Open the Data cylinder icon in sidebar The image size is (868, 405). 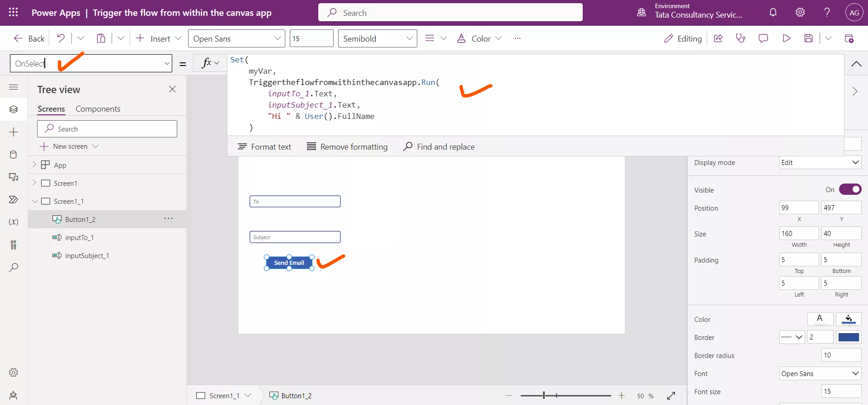(14, 155)
